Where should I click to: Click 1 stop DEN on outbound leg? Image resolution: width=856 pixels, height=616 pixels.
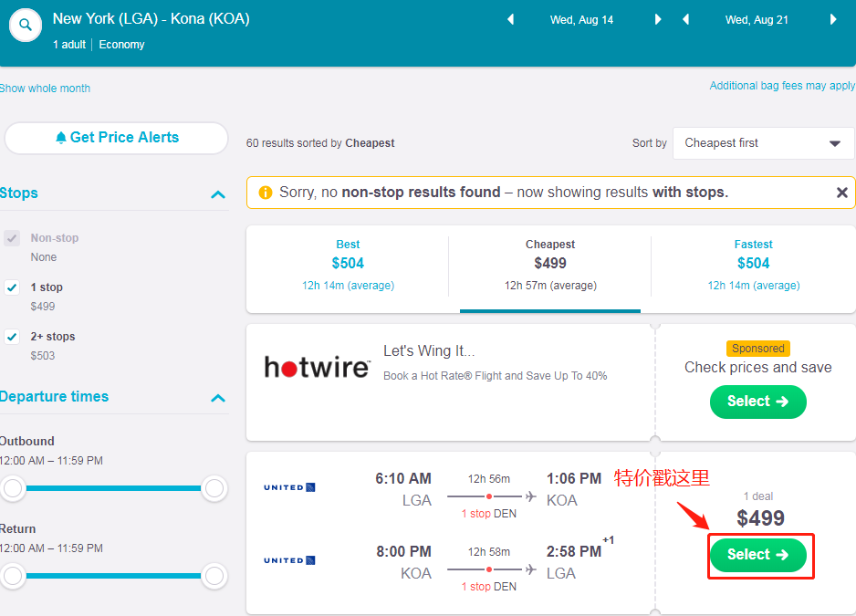click(x=488, y=514)
